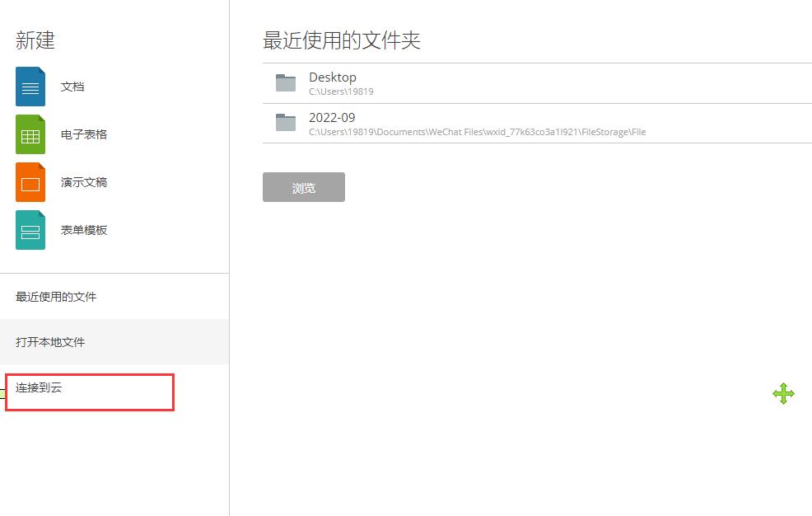Click the green move arrows icon
Screen dimensions: 812x516
tap(783, 393)
